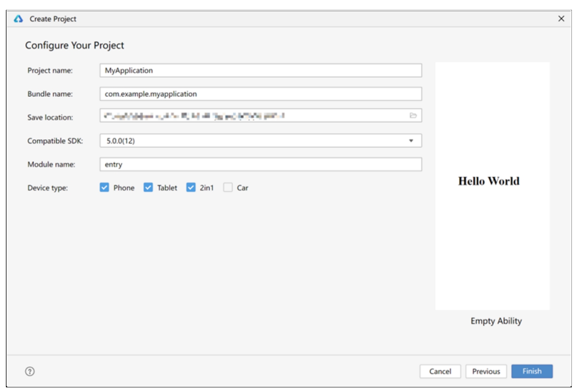Enable the Car device type
This screenshot has height=392, width=579.
228,187
